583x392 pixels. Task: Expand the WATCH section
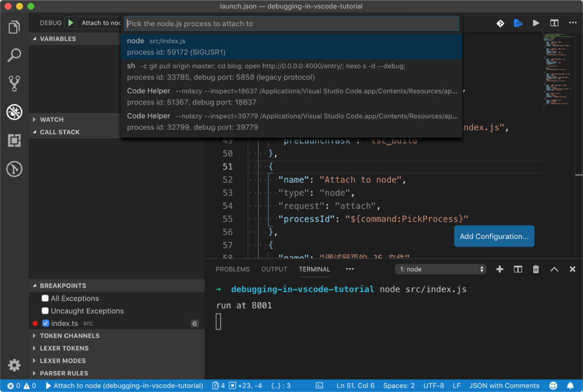[51, 119]
